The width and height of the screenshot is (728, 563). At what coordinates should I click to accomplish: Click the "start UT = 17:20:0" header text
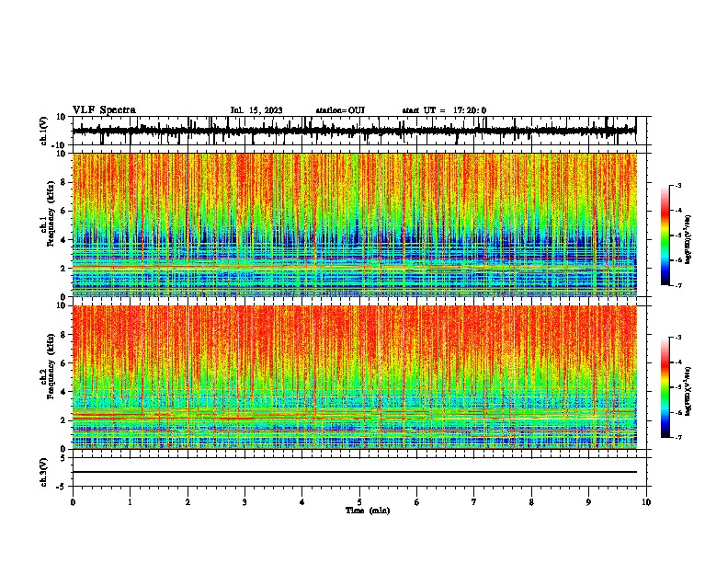click(x=444, y=110)
